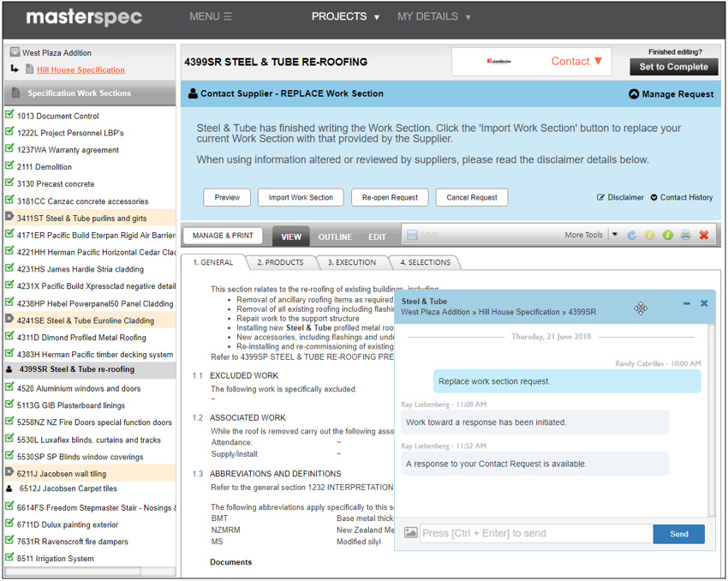
Task: Open the Print icon on the toolbar
Action: pyautogui.click(x=685, y=236)
